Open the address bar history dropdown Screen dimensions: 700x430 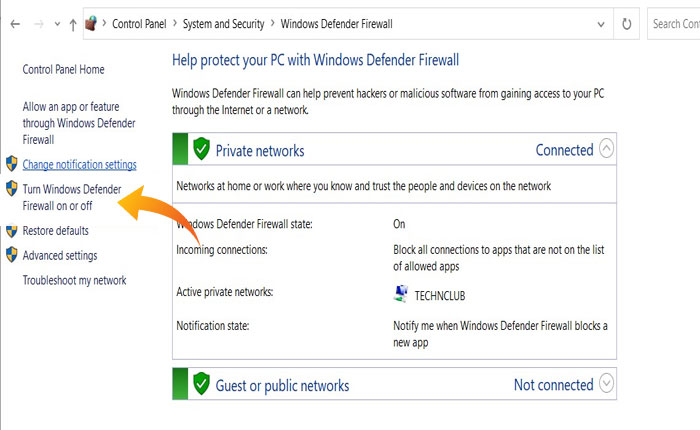point(598,23)
